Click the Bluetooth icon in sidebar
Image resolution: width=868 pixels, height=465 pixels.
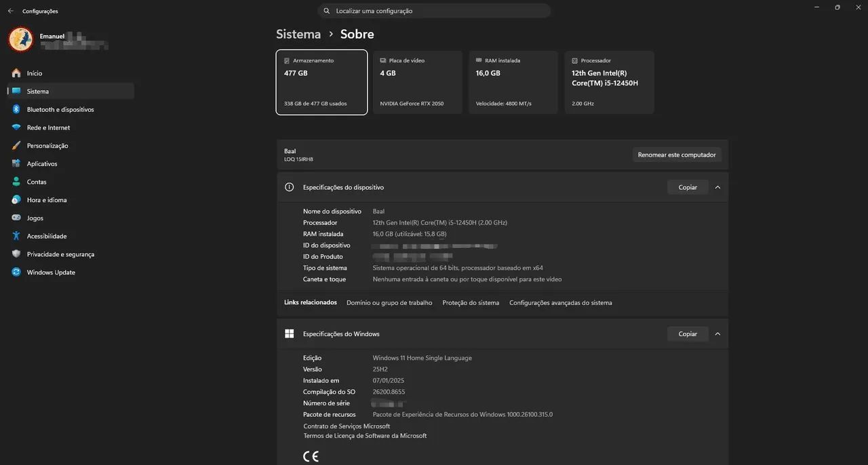pos(16,109)
